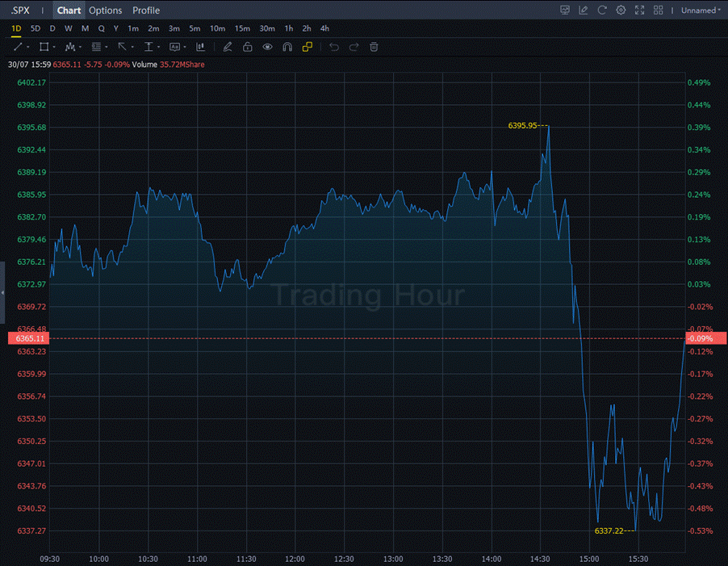Image resolution: width=728 pixels, height=566 pixels.
Task: Select the text annotation tool
Action: (174, 47)
